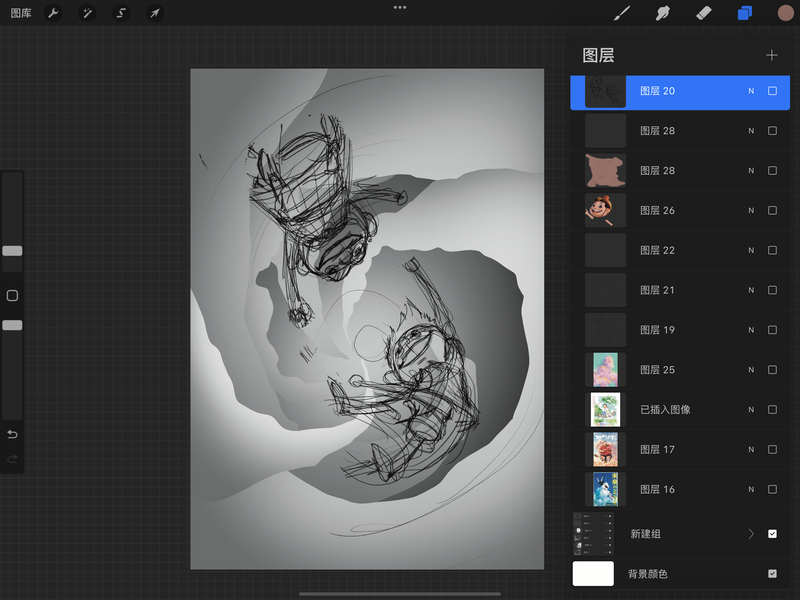Activate the Transform arrow tool
The image size is (800, 600).
click(x=155, y=13)
